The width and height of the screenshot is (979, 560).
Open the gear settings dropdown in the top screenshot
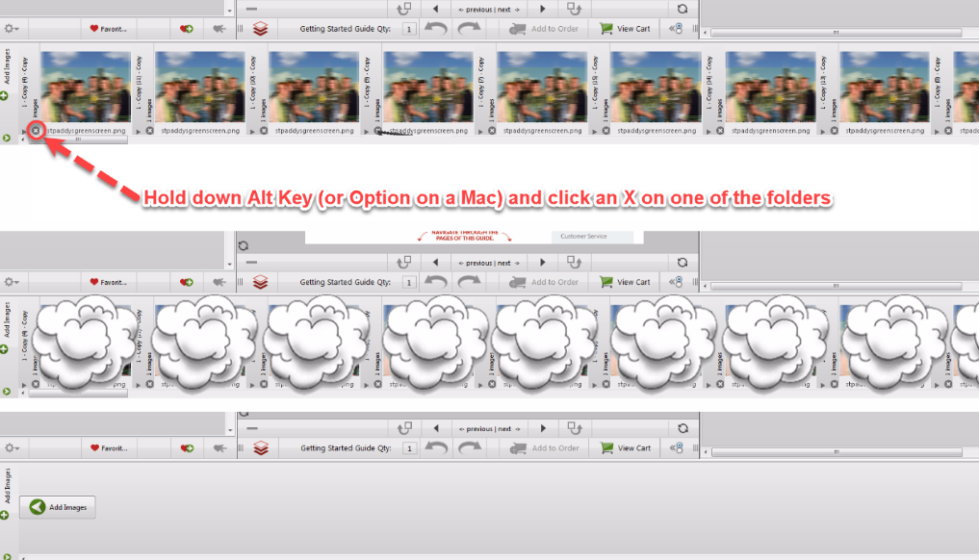[x=12, y=29]
